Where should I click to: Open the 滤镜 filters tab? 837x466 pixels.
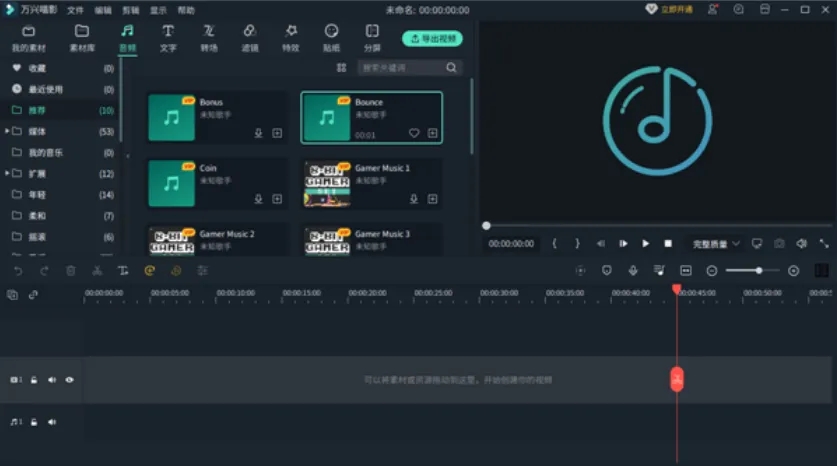(249, 38)
